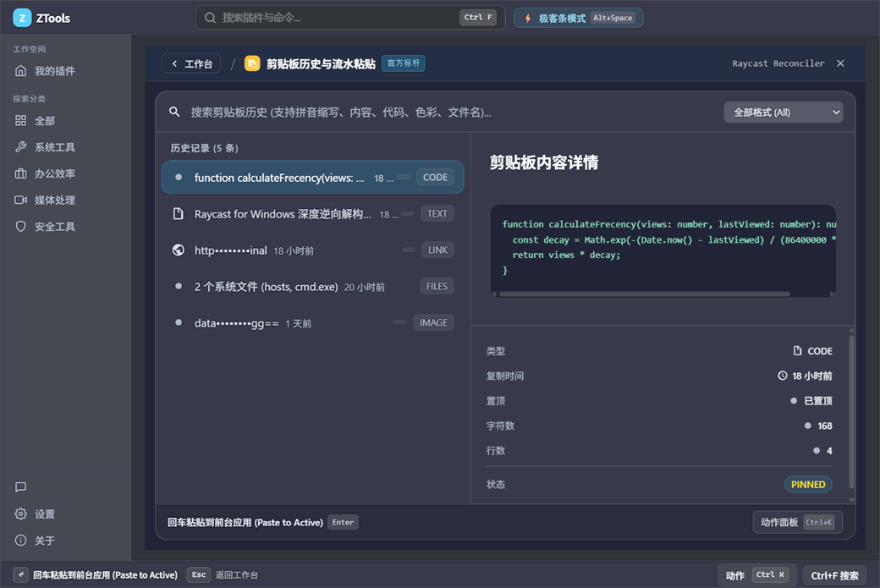Open 我的插件 home icon in sidebar
880x588 pixels.
tap(21, 71)
